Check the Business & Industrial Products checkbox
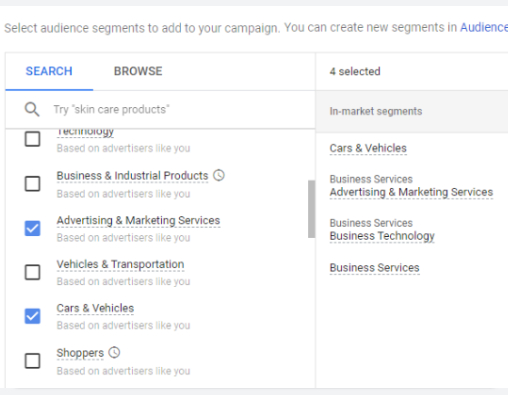This screenshot has height=395, width=508. click(33, 184)
